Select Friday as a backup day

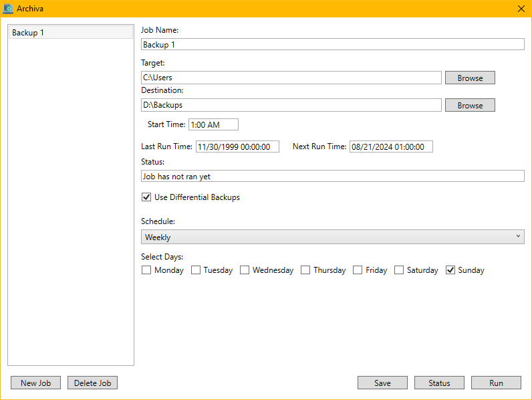point(358,270)
